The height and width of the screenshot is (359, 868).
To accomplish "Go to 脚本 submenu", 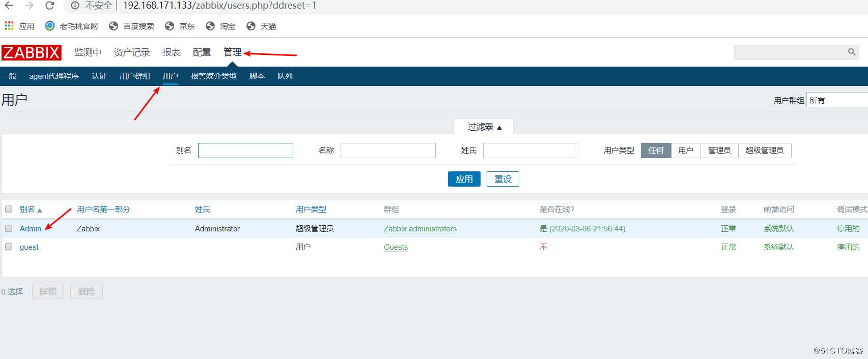I will [257, 76].
